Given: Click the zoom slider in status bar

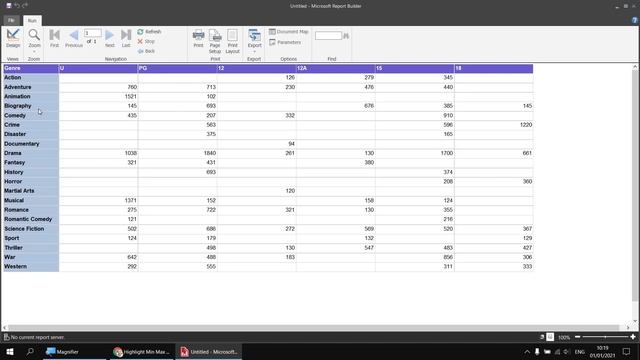Looking at the screenshot, I should (x=605, y=337).
